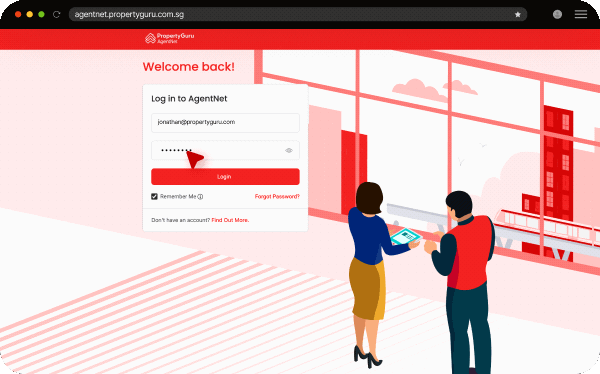600x374 pixels.
Task: Open the hamburger menu icon
Action: [580, 15]
